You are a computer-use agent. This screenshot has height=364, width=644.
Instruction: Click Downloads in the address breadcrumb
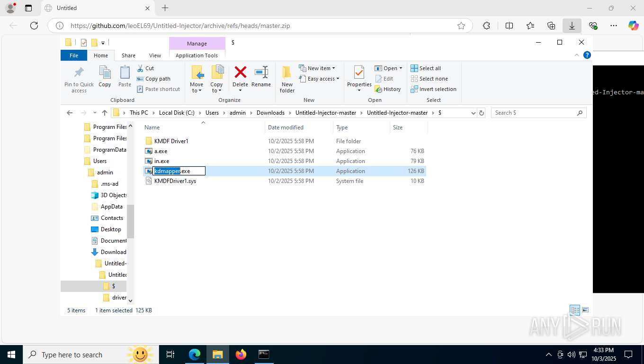pyautogui.click(x=270, y=113)
